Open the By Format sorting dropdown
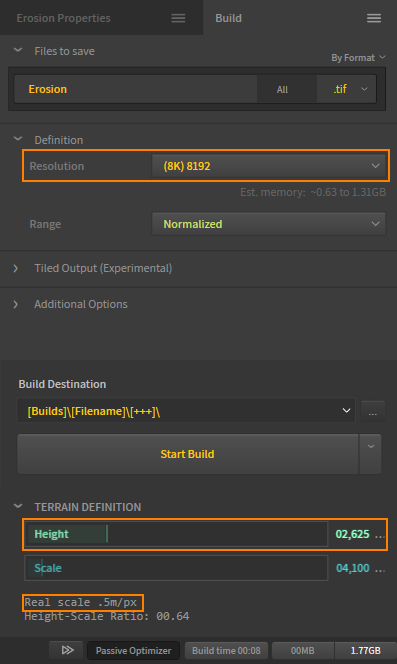 [358, 58]
